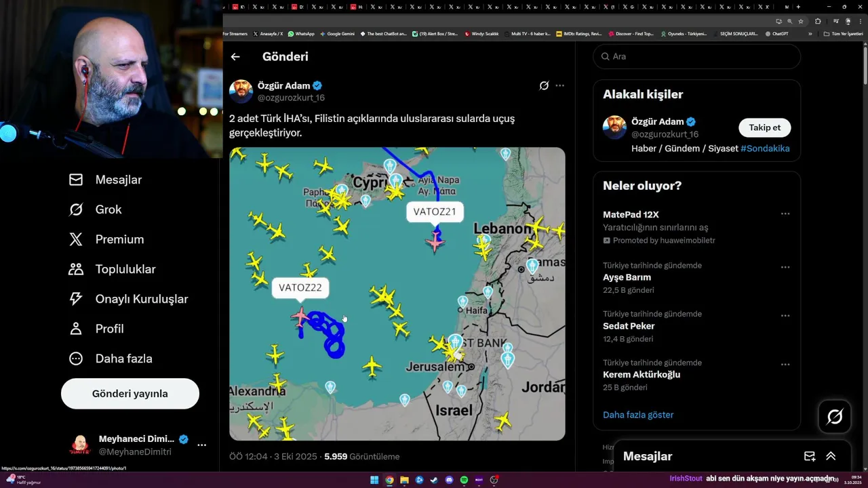The height and width of the screenshot is (488, 868).
Task: Open Premium in the sidebar
Action: tap(106, 239)
